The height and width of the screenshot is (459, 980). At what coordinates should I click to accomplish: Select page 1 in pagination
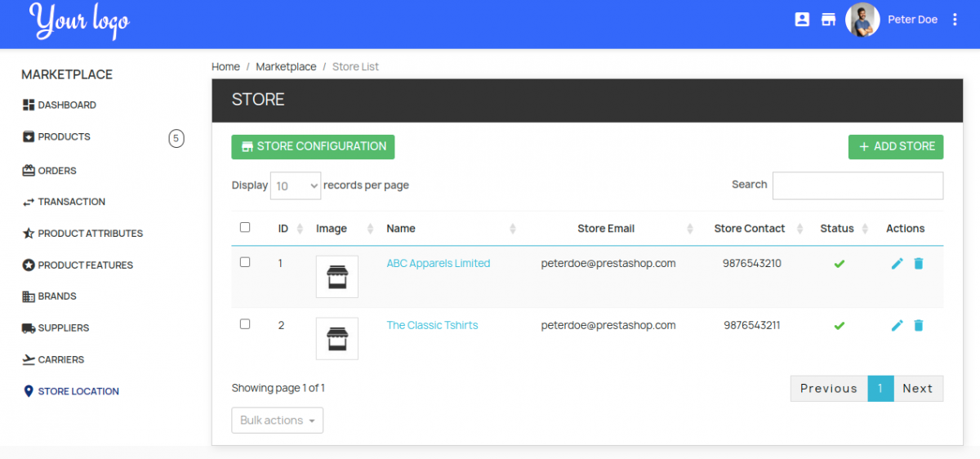click(880, 389)
